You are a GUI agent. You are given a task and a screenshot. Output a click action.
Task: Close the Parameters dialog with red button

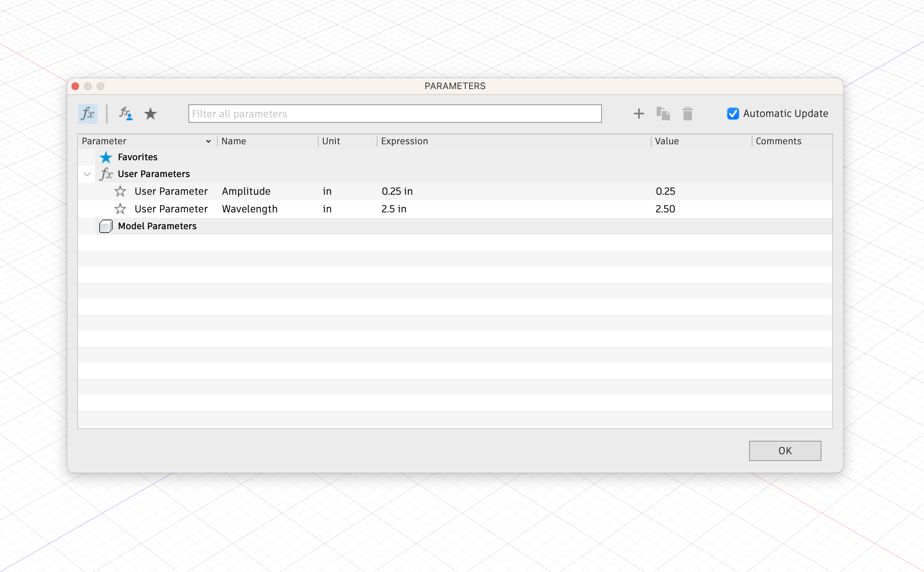(x=76, y=86)
